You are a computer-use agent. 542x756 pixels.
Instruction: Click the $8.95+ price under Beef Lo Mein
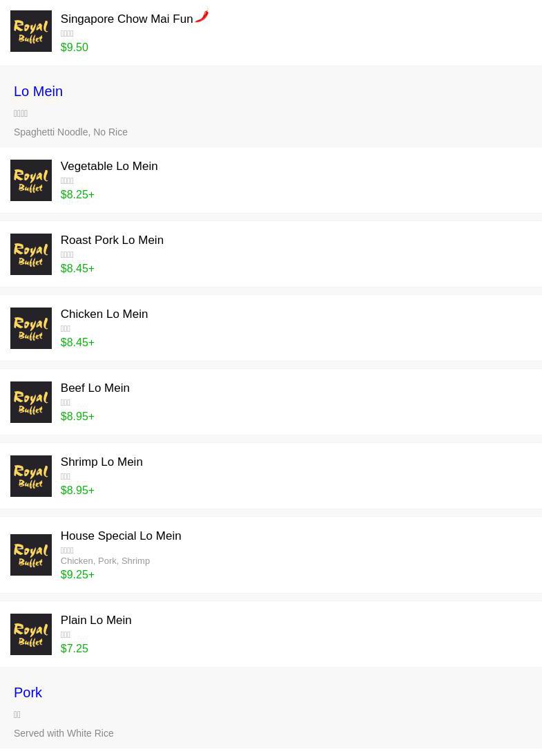tap(77, 416)
